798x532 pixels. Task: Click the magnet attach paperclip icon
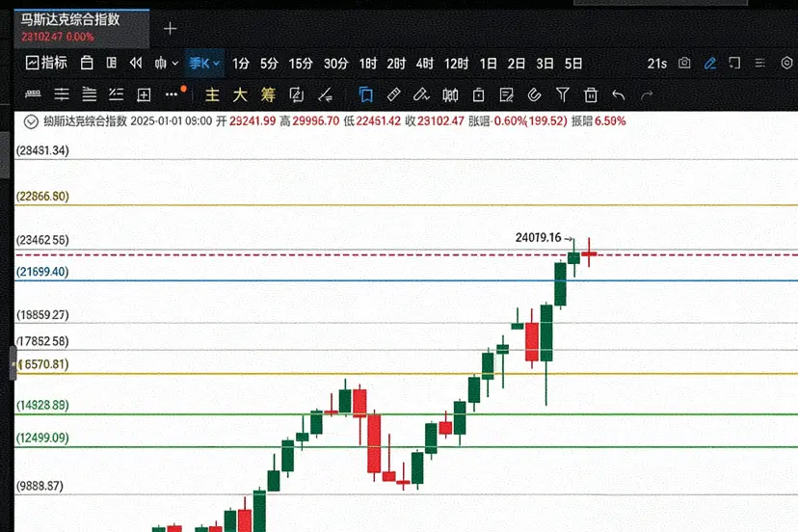tap(534, 94)
